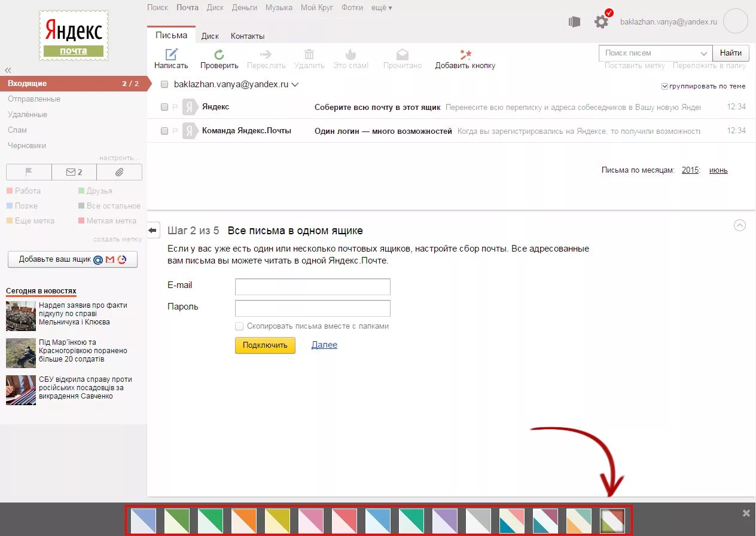Click the back arrow beside Шаг 2 из 5

pos(154,230)
